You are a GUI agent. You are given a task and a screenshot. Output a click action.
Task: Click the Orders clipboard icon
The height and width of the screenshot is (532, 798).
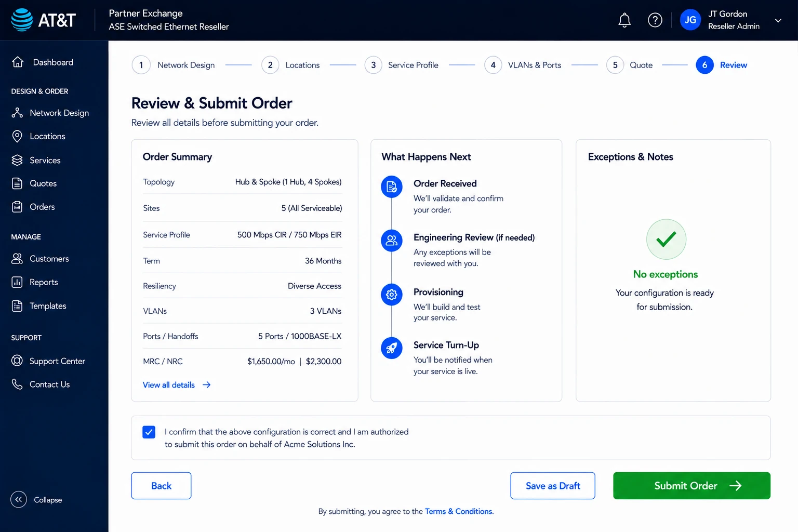(17, 207)
